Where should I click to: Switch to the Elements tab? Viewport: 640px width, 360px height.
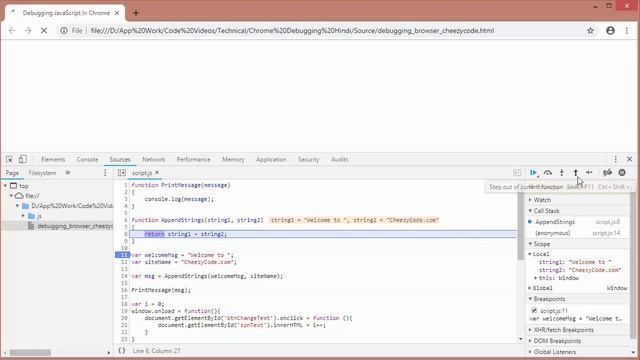click(53, 159)
